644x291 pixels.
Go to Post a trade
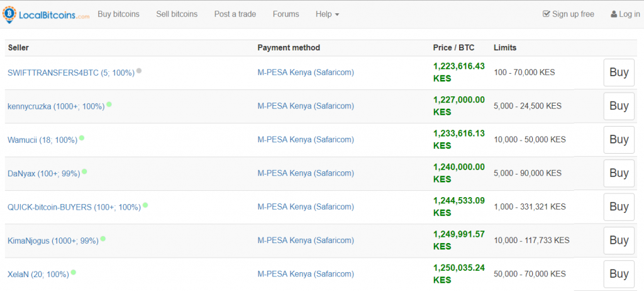click(x=235, y=14)
